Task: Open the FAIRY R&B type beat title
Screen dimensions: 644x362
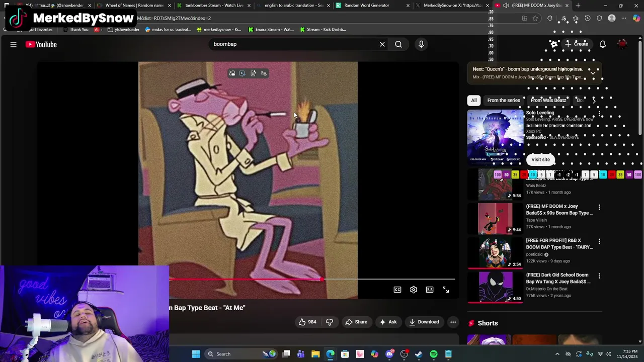Action: (559, 244)
